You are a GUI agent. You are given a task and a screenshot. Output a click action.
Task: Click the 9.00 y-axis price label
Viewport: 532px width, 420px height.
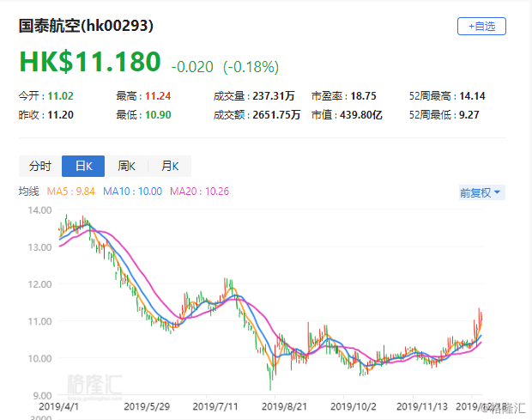point(42,396)
